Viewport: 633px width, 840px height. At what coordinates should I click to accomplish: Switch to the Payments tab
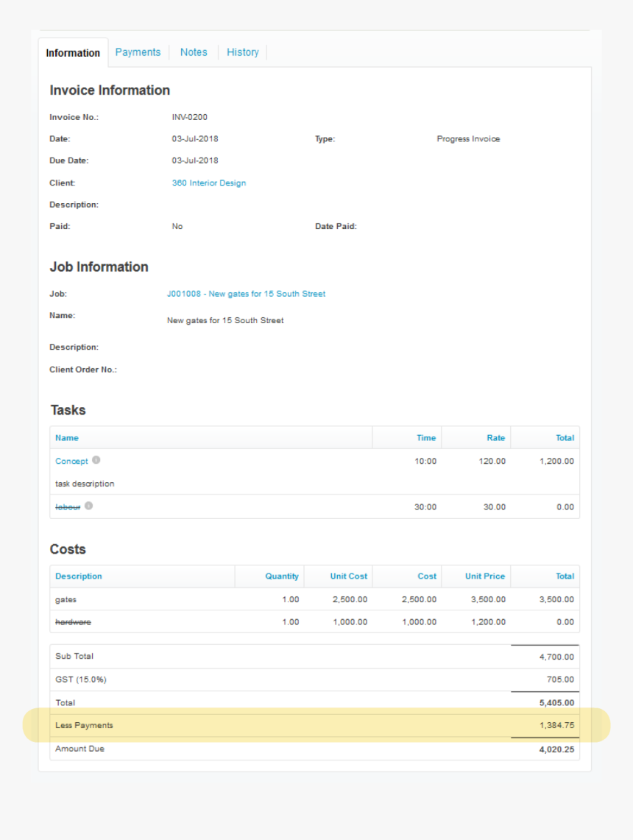click(138, 52)
